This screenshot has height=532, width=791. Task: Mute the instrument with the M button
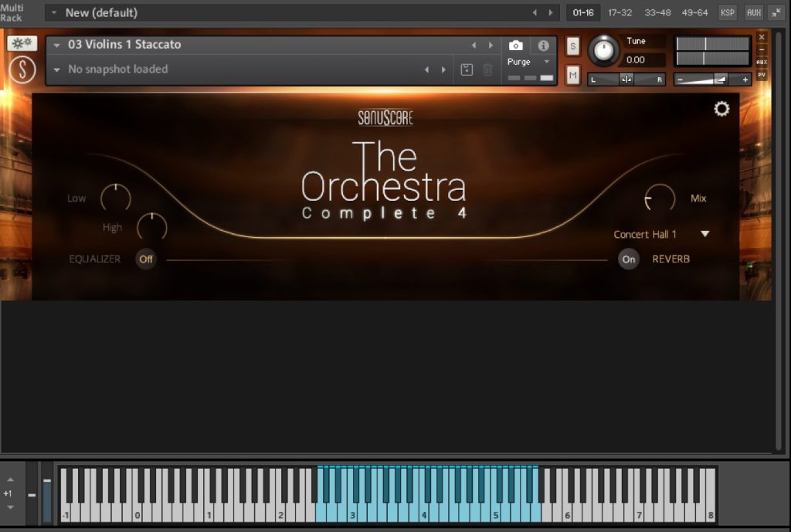(572, 75)
